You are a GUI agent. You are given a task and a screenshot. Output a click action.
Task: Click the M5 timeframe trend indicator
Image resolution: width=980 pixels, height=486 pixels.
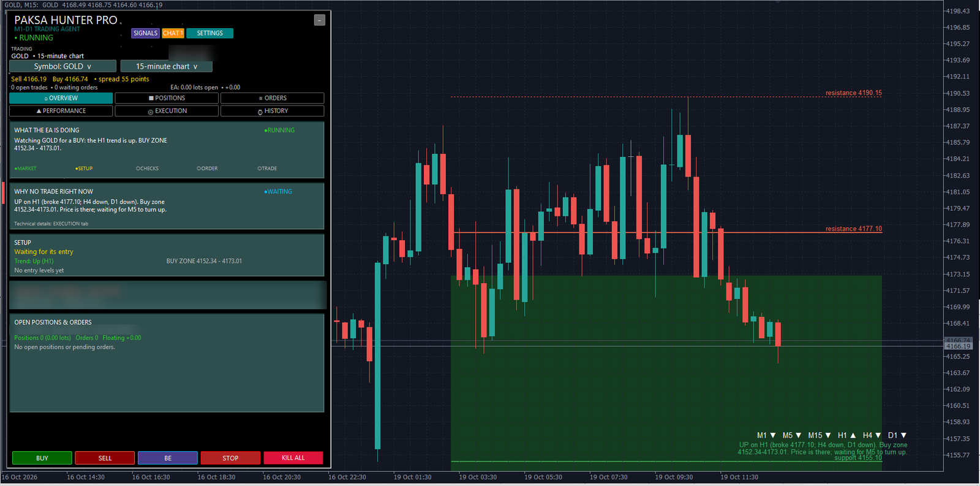pos(792,435)
